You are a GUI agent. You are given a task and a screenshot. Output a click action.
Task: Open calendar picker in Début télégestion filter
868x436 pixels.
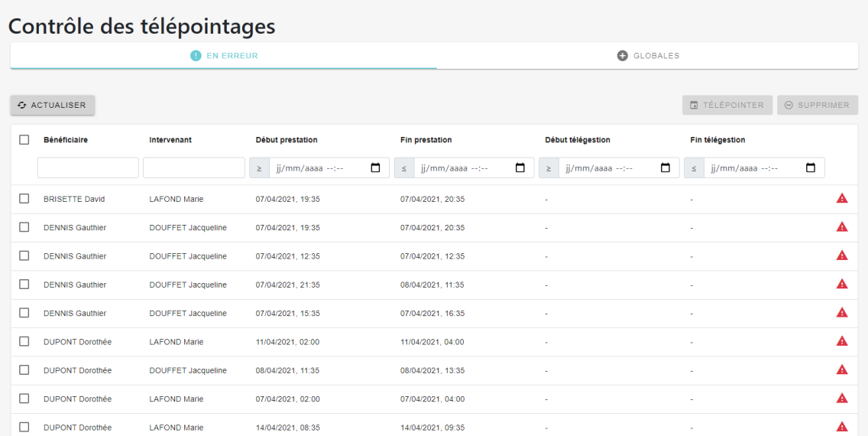pos(666,168)
